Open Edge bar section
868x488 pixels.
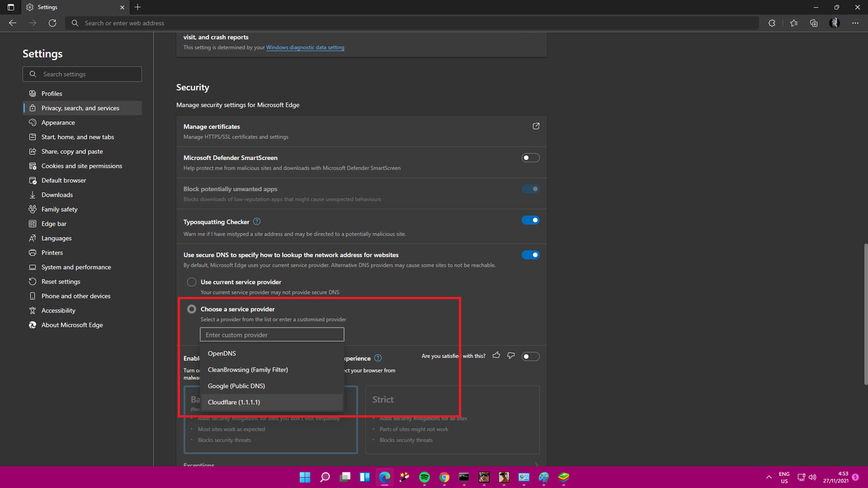click(x=82, y=224)
